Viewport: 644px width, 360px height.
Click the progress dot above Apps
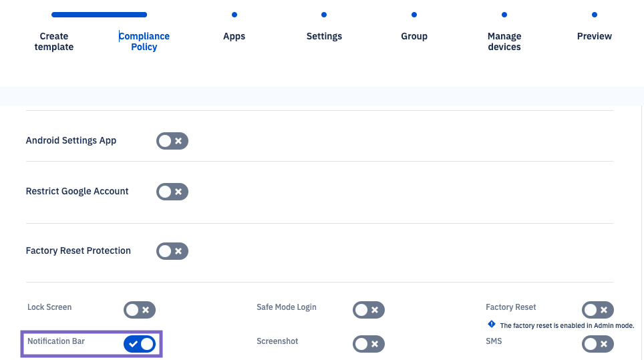(234, 15)
